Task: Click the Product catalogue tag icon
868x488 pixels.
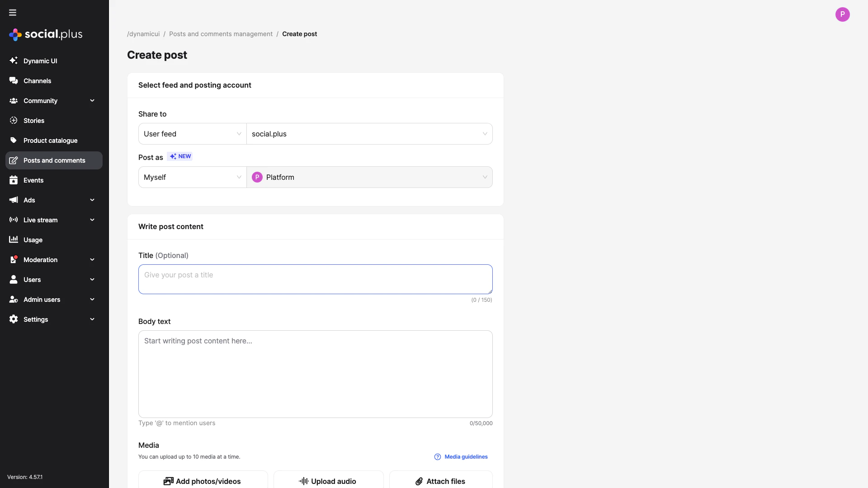Action: click(x=14, y=140)
